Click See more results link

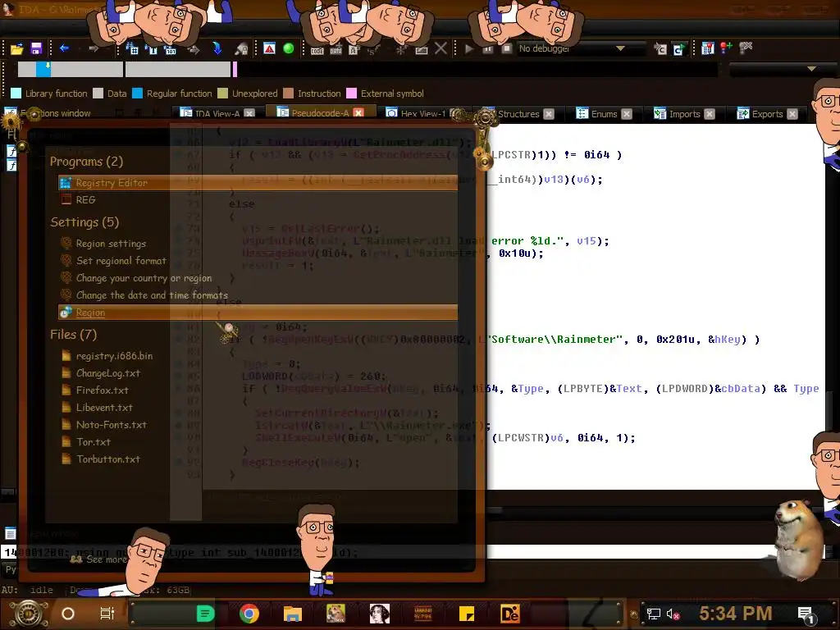(98, 559)
